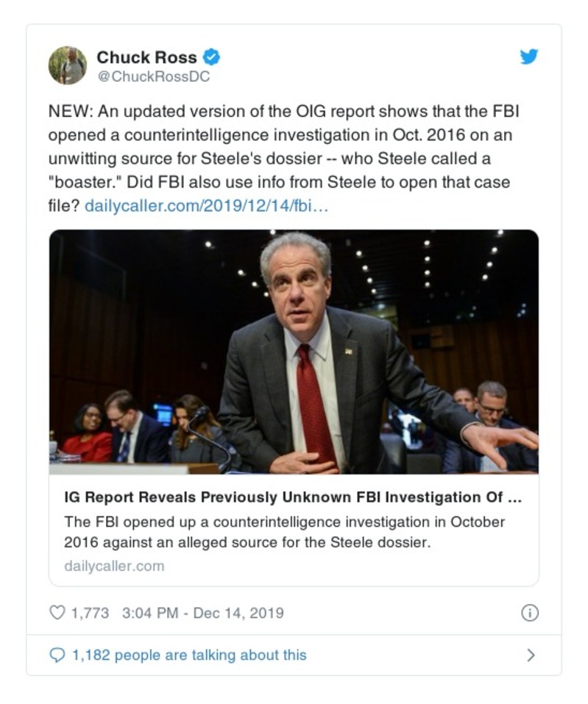Open the dailycaller.com source label

[x=114, y=566]
